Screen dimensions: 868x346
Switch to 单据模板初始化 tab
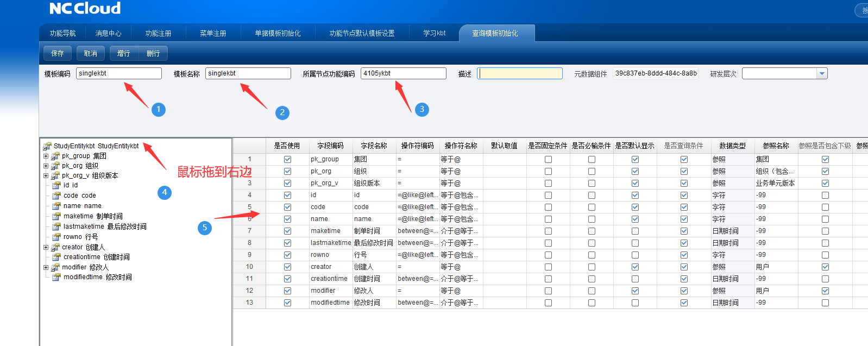(278, 33)
